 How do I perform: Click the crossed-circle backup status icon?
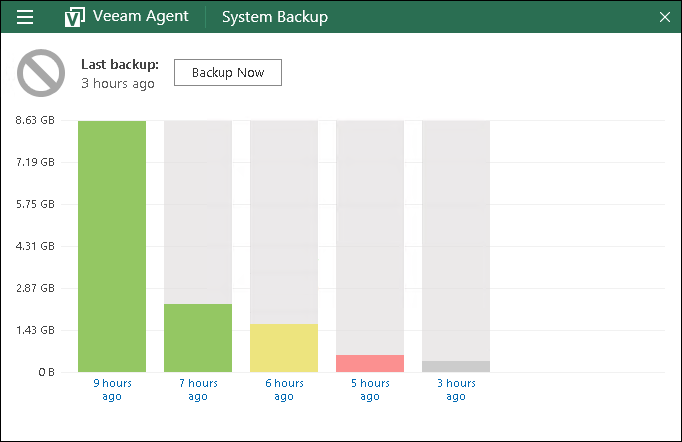click(41, 74)
